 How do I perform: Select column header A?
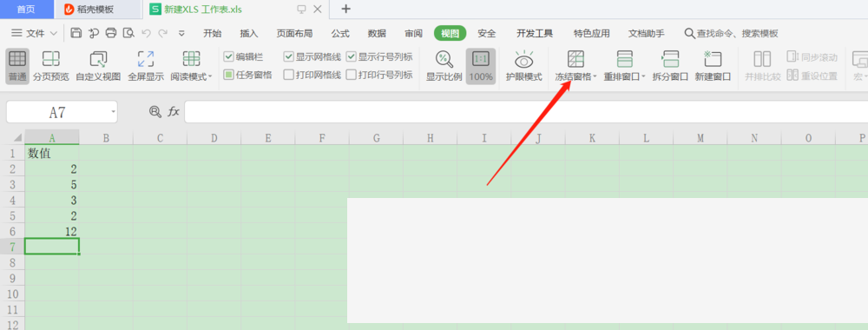(52, 137)
